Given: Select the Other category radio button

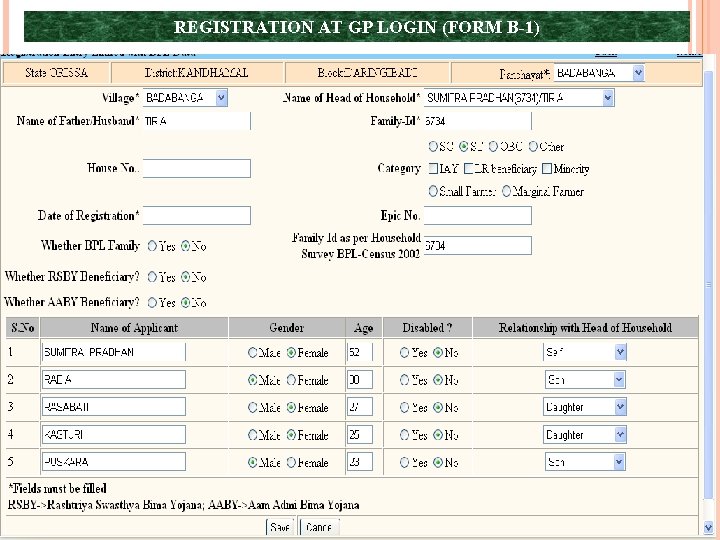Looking at the screenshot, I should tap(533, 146).
